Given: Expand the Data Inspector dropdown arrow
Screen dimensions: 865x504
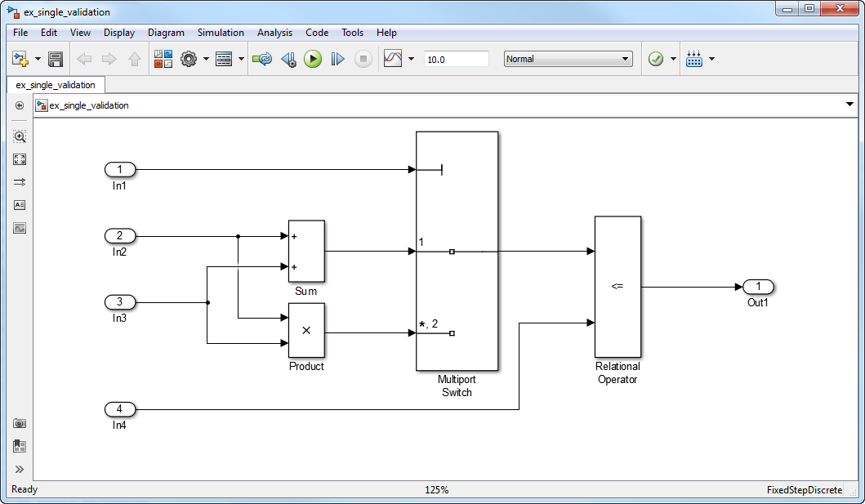Looking at the screenshot, I should (x=411, y=59).
